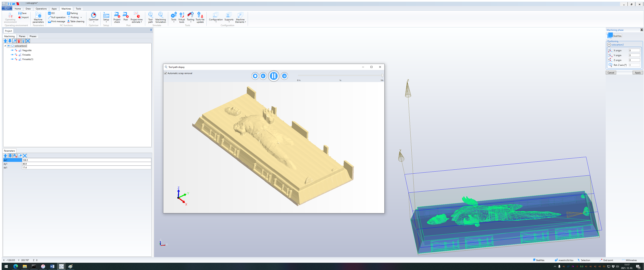Screen dimensions: 644x270
Task: Hide the Nagyolás machining
Action: click(12, 50)
